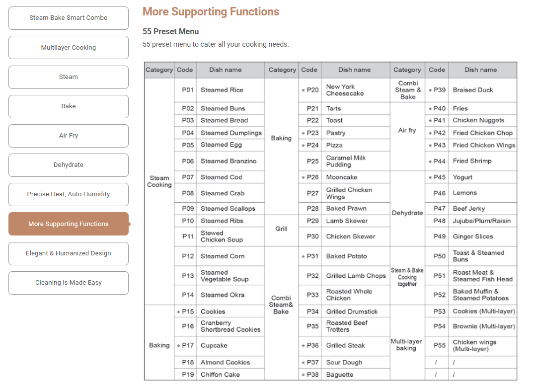Click the Brownie (Multi-layer) dish entry

pos(483,326)
